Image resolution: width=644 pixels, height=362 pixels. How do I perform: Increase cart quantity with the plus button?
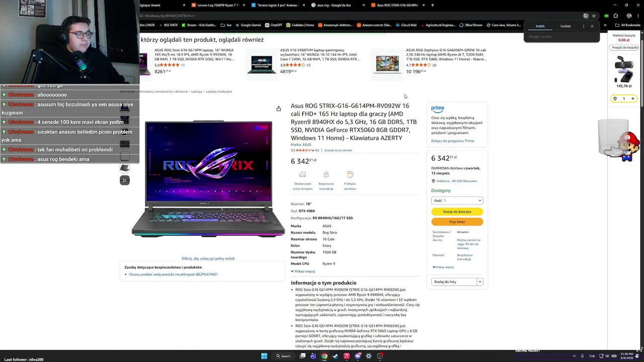pos(633,99)
